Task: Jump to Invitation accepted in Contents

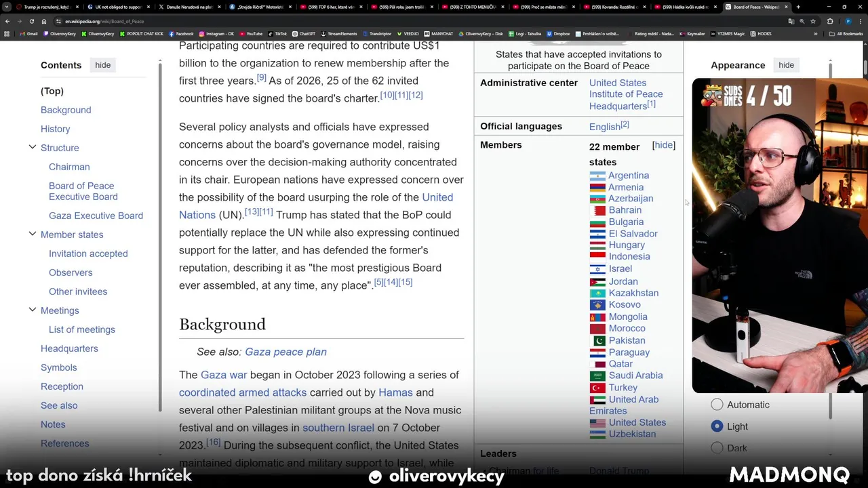Action: coord(88,253)
